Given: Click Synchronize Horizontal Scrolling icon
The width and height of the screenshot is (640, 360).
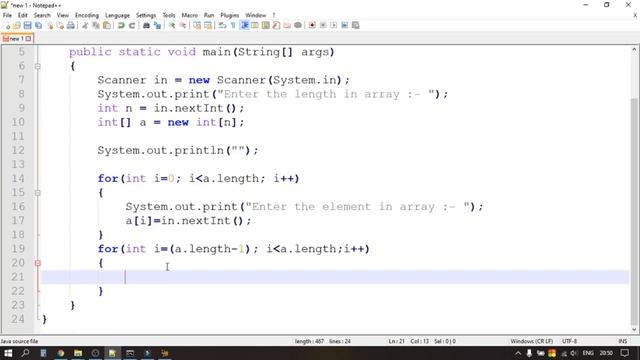Looking at the screenshot, I should [208, 25].
